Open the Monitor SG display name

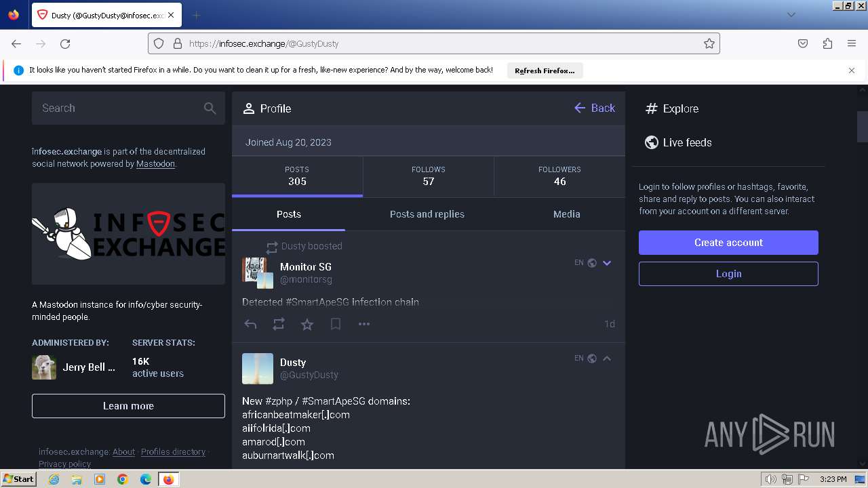coord(306,267)
